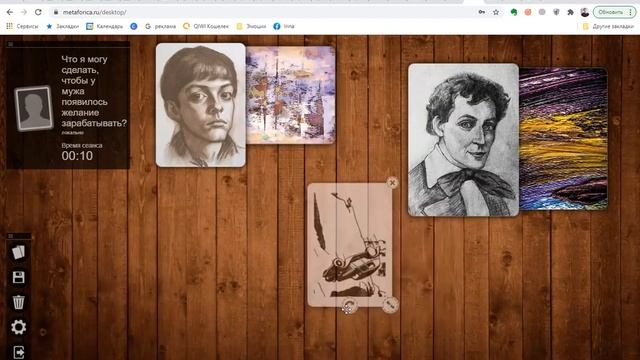Select the purple and yellow abstract card
Image resolution: width=640 pixels, height=360 pixels.
[563, 139]
